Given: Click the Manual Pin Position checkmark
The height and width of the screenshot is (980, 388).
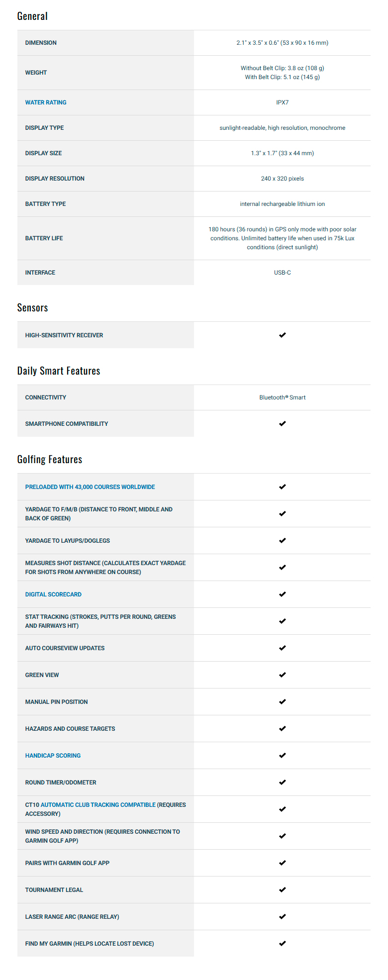Looking at the screenshot, I should tap(283, 701).
